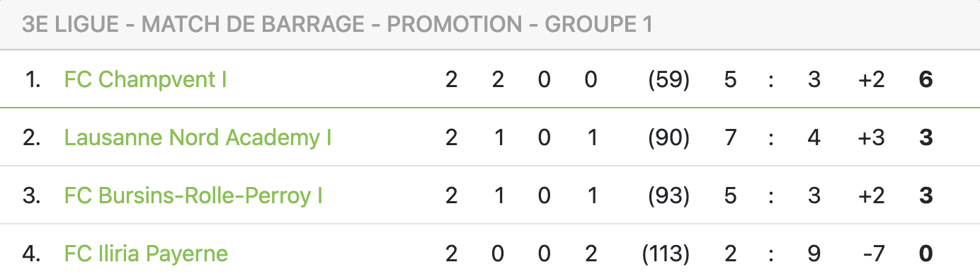Image resolution: width=980 pixels, height=279 pixels.
Task: Click rank number 3. in the standings
Action: point(32,195)
